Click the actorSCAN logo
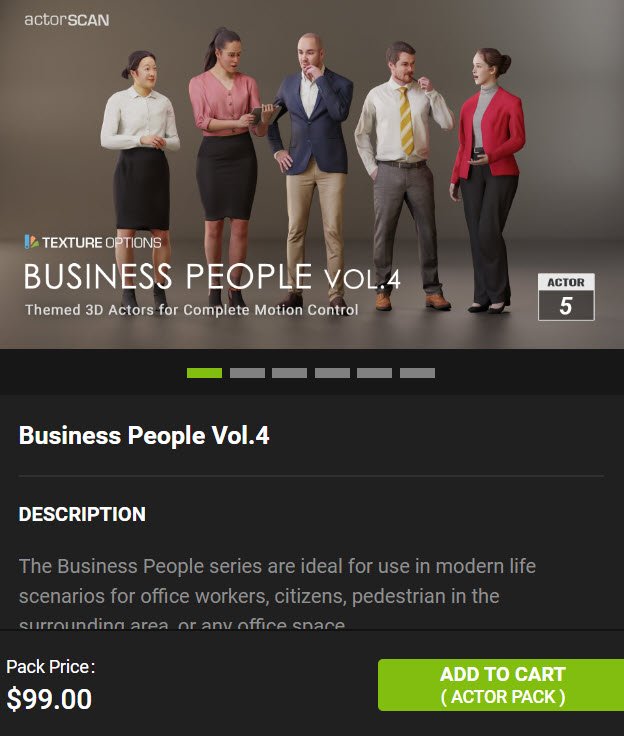 point(67,20)
